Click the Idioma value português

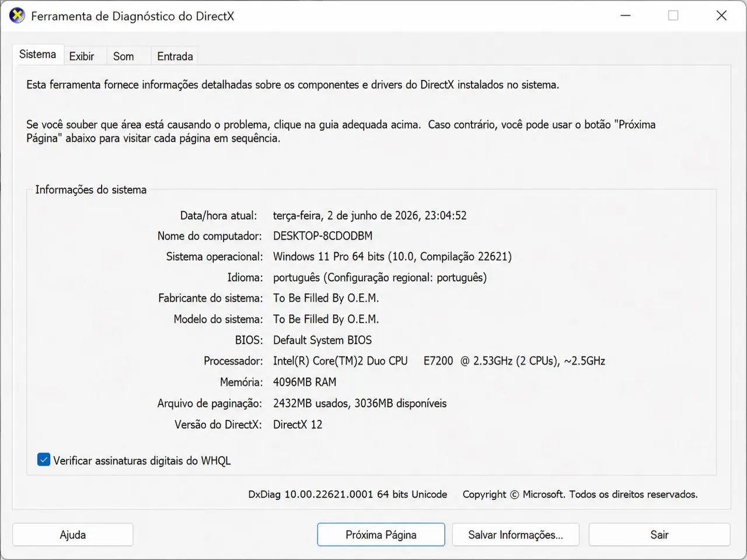pos(380,277)
